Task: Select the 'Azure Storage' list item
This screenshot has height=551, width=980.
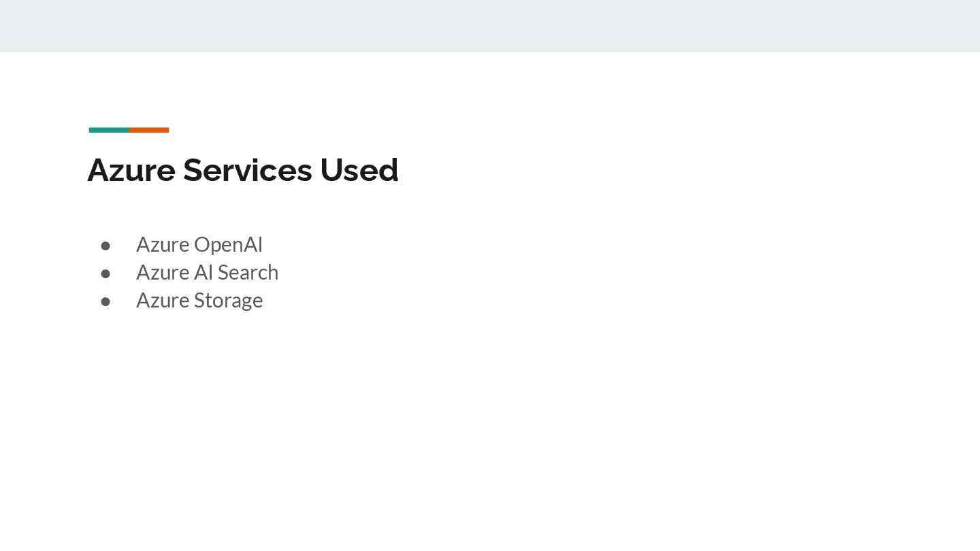Action: point(199,300)
